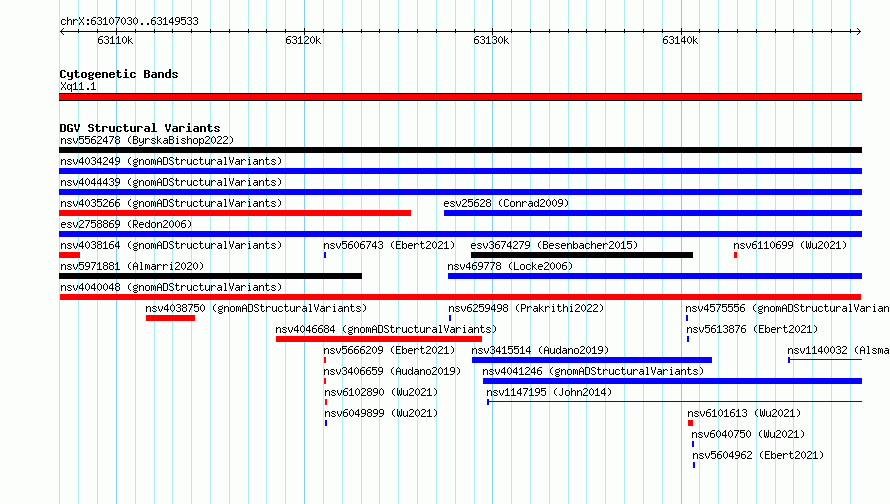Open the nsv4034249 gnomAD variant label

click(x=171, y=161)
